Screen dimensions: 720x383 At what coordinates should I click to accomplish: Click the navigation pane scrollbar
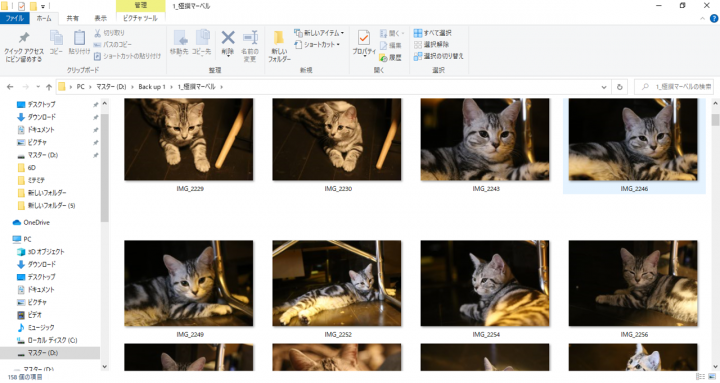tap(105, 167)
